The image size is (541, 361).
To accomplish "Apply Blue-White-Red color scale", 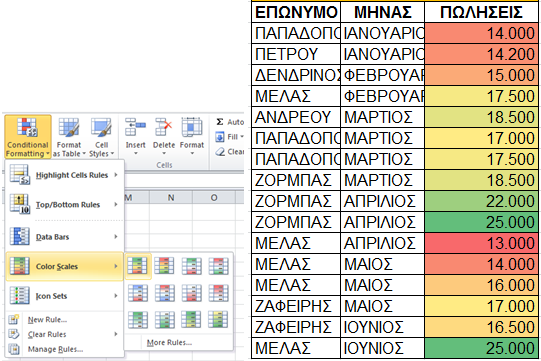I will coord(138,293).
